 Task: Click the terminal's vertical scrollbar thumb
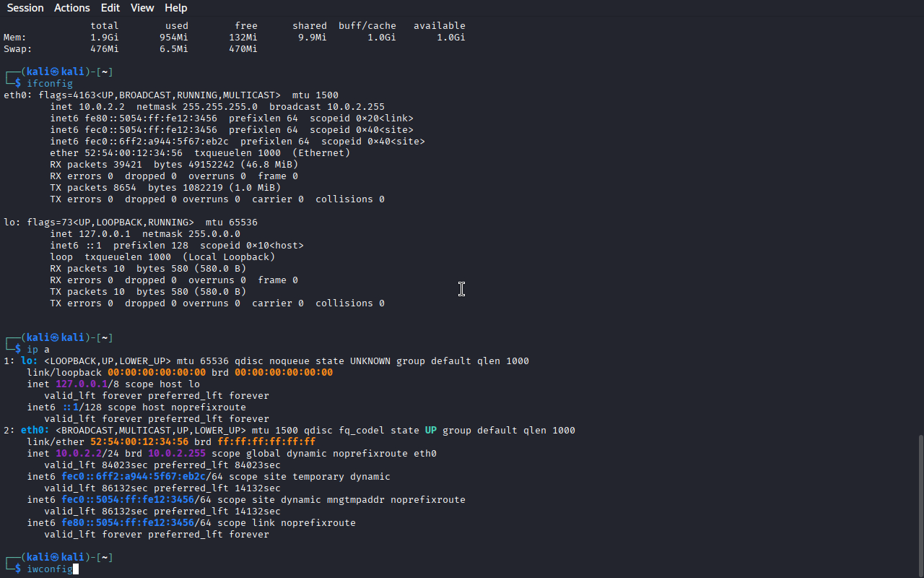tap(920, 502)
